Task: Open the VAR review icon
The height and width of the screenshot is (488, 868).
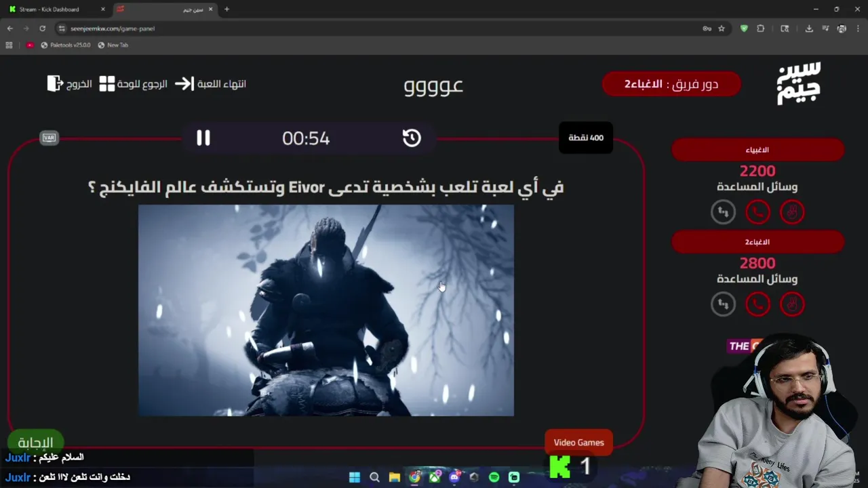Action: (49, 138)
